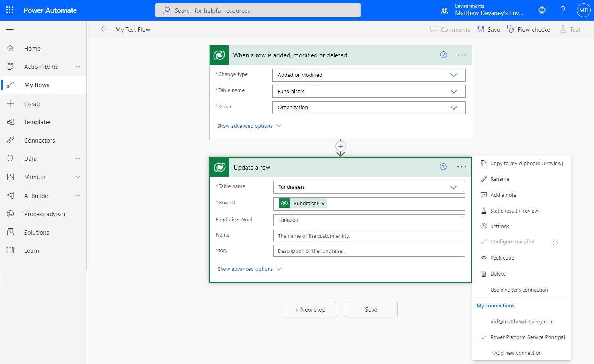Click help icon on the trigger step

pos(443,55)
